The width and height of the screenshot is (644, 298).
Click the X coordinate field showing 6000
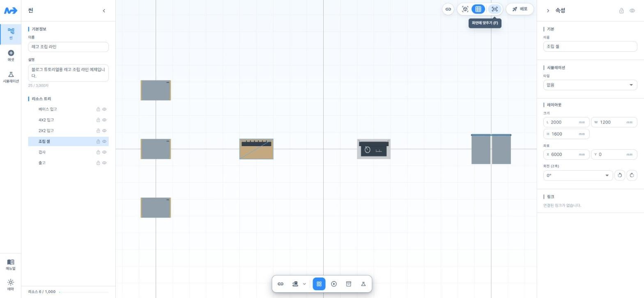566,154
